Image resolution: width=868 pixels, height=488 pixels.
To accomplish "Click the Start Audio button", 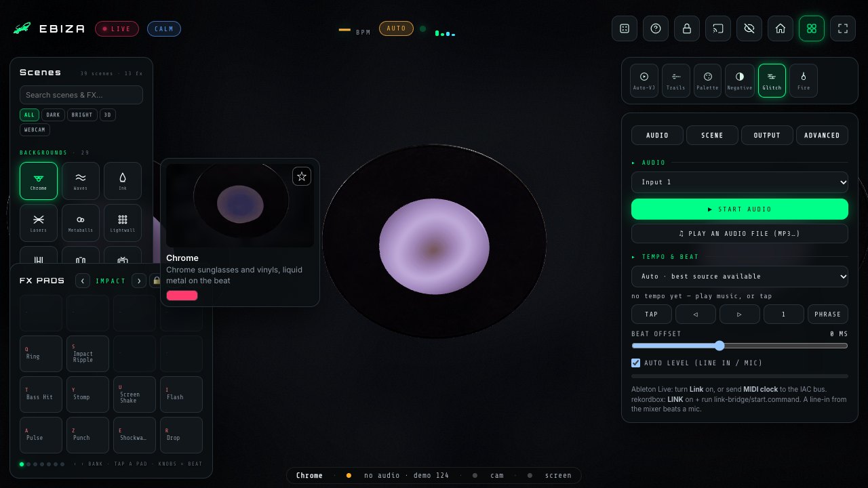I will click(x=740, y=209).
